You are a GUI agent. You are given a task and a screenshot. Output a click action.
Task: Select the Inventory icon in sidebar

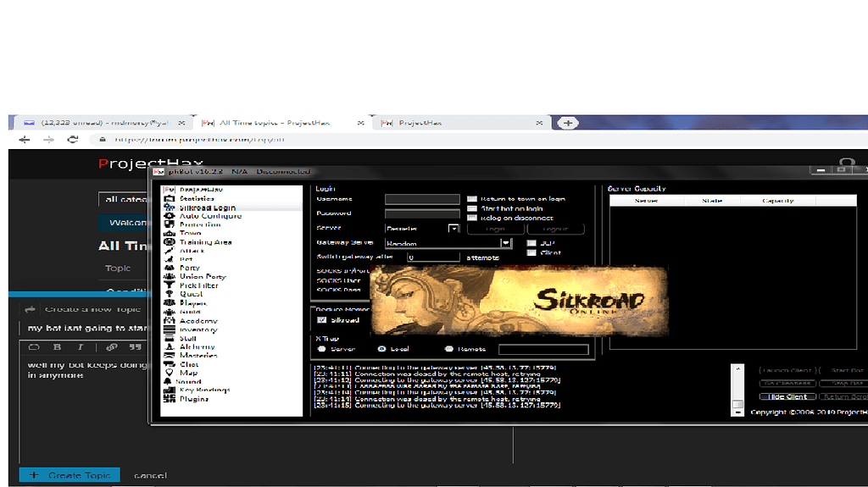[x=168, y=329]
